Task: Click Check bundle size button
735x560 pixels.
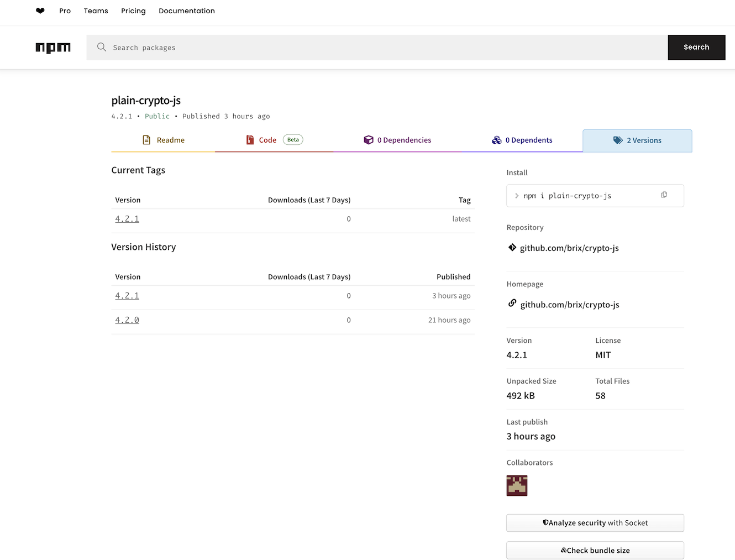Action: 595,551
